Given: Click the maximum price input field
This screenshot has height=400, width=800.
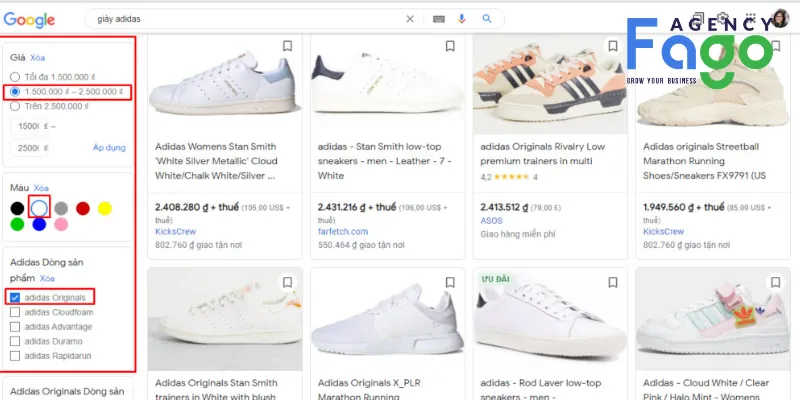Looking at the screenshot, I should click(x=30, y=148).
